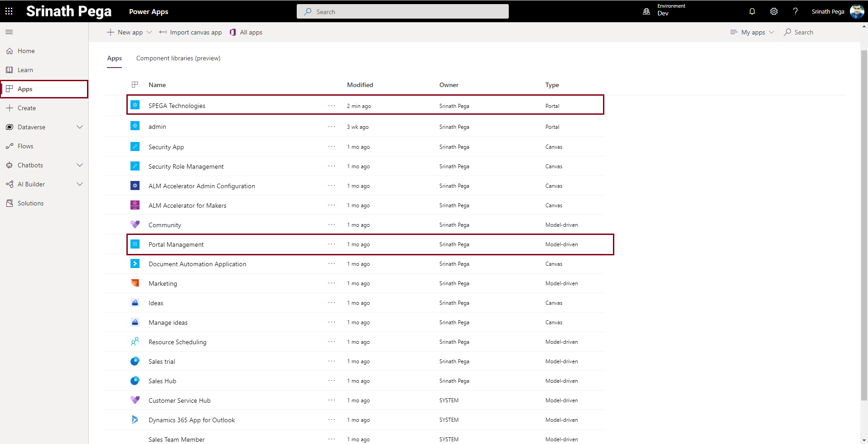Expand the Chatbots navigation section

80,165
